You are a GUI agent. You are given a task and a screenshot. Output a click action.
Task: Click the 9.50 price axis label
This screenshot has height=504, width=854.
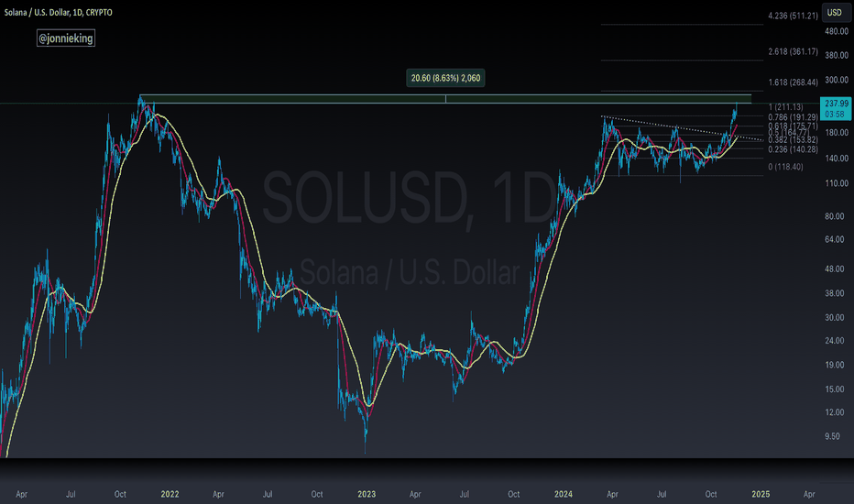pyautogui.click(x=832, y=436)
